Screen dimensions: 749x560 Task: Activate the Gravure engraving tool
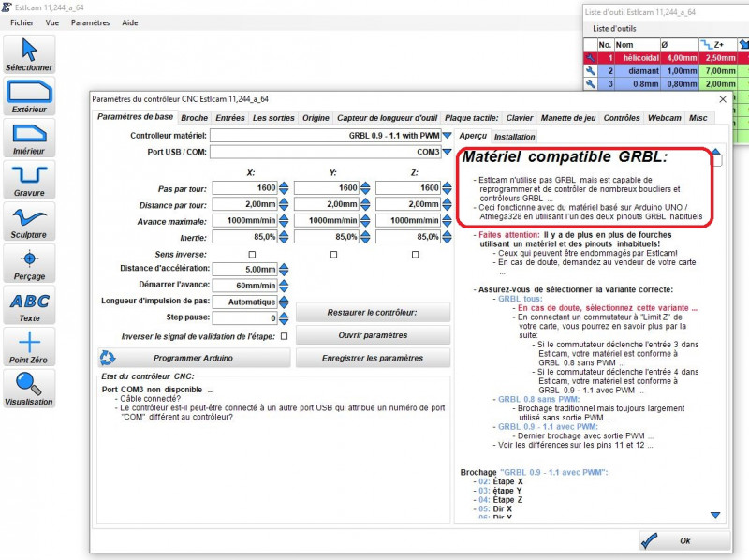click(x=29, y=180)
